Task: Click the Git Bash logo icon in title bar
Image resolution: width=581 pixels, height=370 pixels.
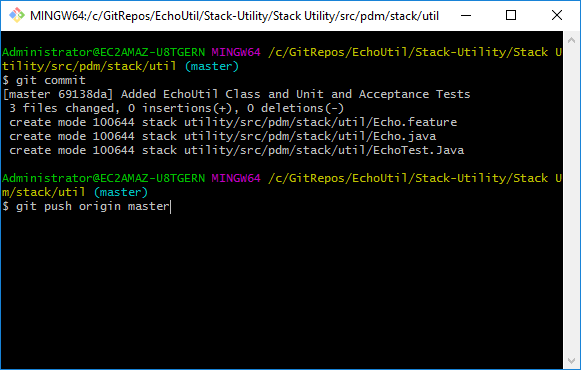Action: [17, 16]
